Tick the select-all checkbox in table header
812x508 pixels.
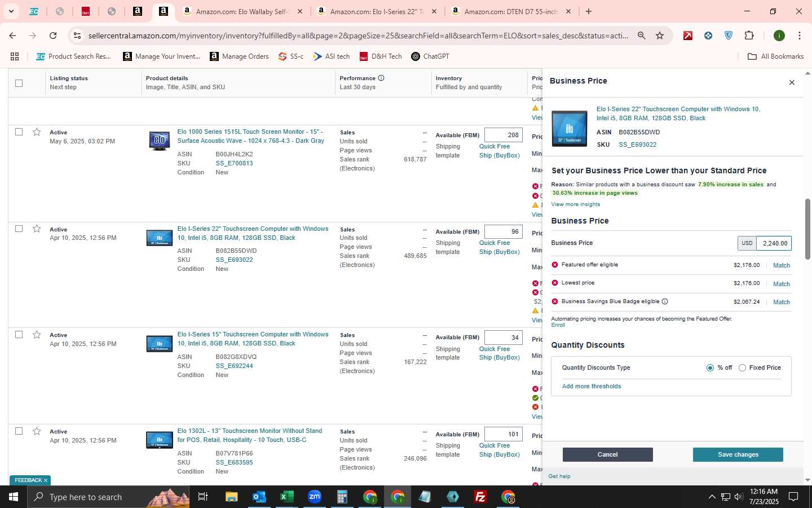pos(19,83)
